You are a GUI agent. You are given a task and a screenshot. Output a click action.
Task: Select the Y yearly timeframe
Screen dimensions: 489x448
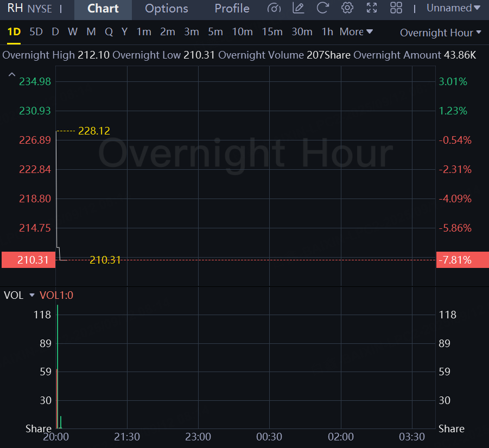[x=125, y=32]
